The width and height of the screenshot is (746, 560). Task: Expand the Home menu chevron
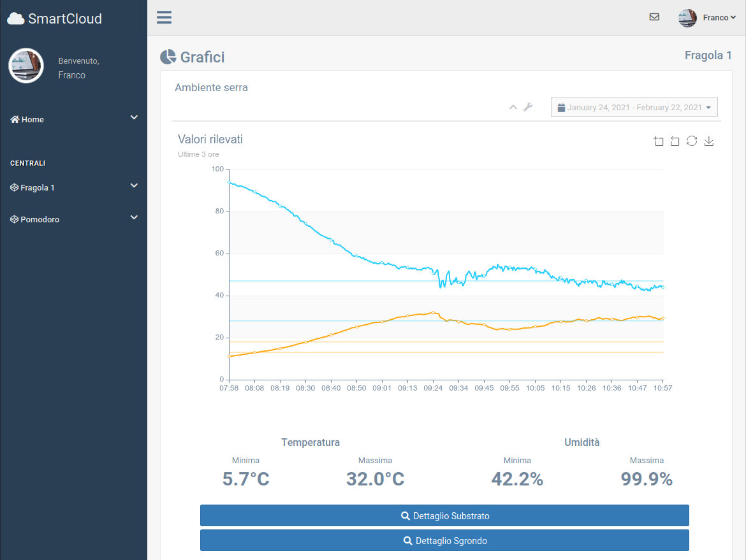[x=134, y=117]
